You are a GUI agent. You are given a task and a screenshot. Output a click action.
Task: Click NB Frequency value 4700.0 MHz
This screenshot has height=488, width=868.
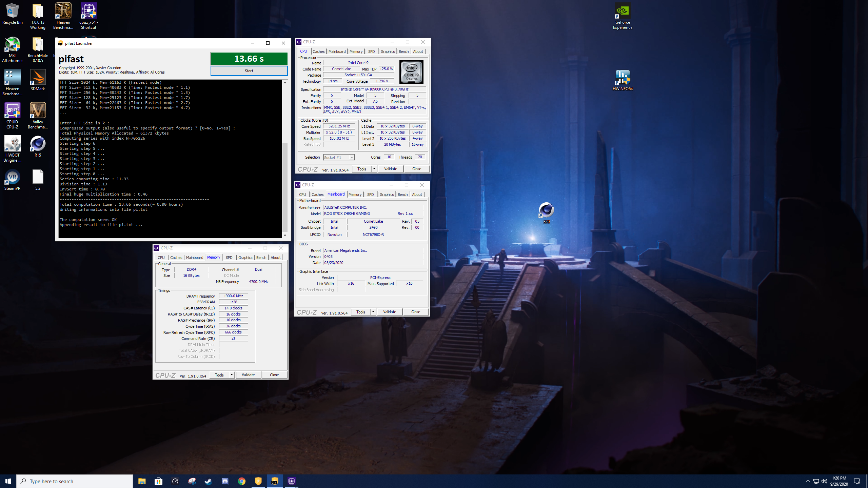click(x=259, y=282)
